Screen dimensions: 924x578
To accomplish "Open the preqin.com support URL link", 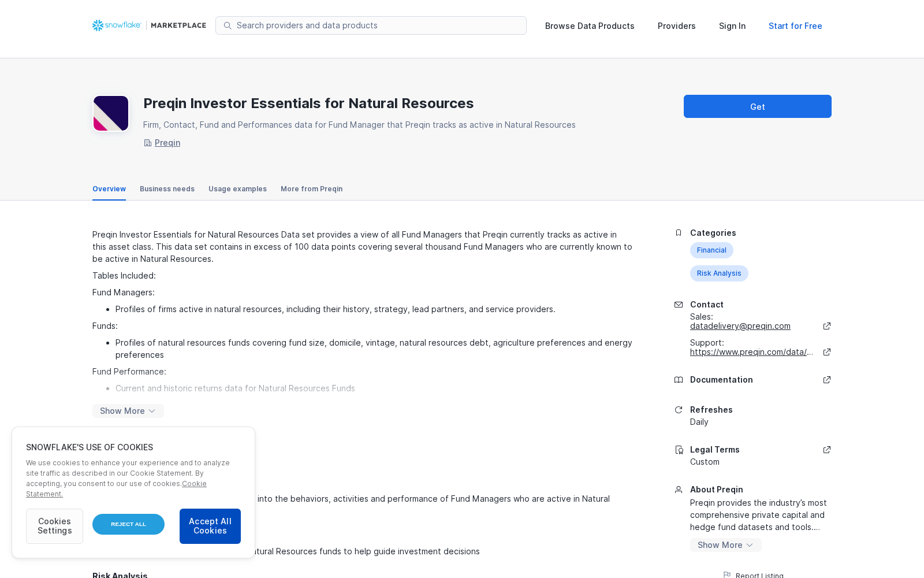I will pyautogui.click(x=751, y=352).
